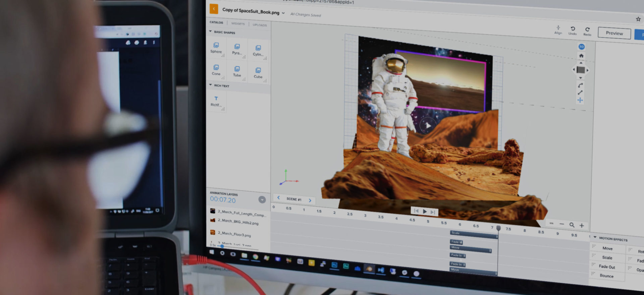Click the front face of view cube
Viewport: 644px width, 295px height.
581,70
